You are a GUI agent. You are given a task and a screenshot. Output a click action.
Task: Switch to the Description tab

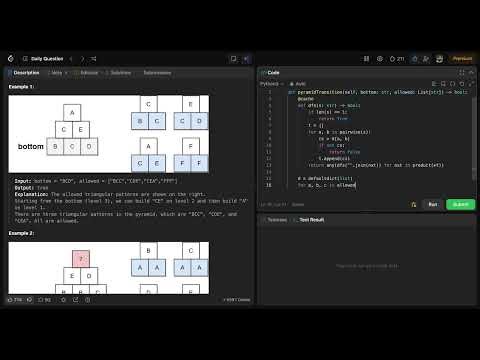click(24, 73)
